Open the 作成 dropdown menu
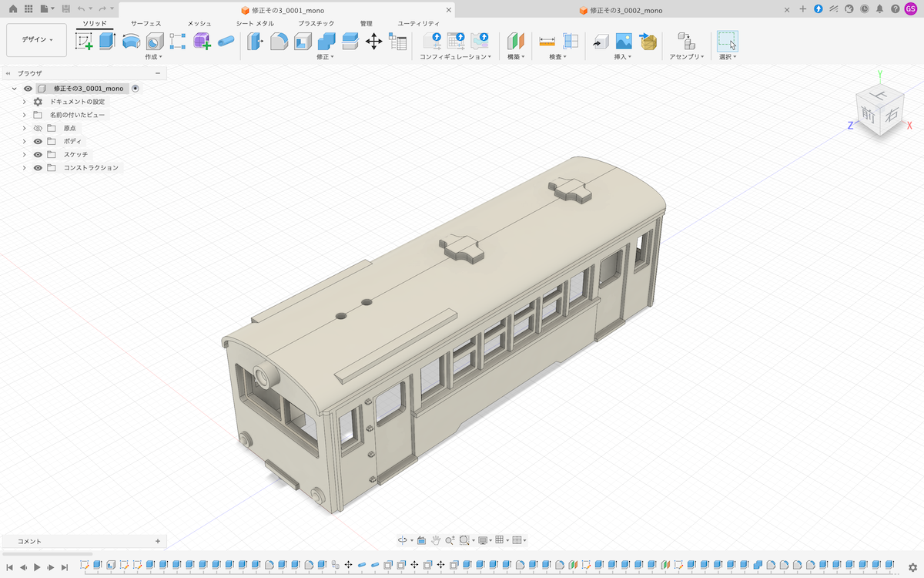 154,57
